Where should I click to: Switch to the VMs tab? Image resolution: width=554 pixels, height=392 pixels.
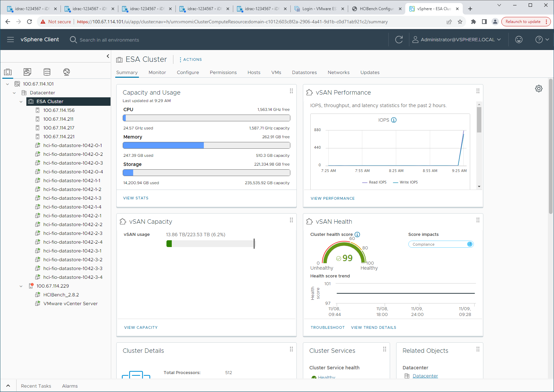coord(276,72)
